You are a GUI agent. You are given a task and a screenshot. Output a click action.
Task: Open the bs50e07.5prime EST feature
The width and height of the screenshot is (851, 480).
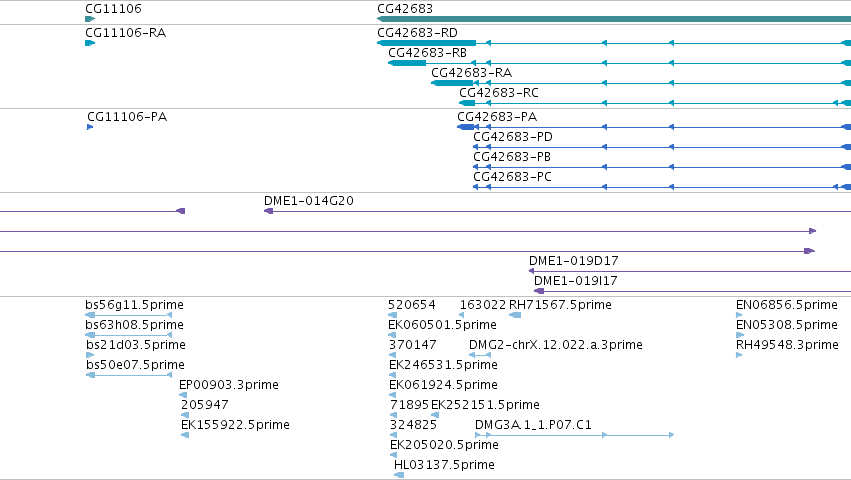coord(135,365)
